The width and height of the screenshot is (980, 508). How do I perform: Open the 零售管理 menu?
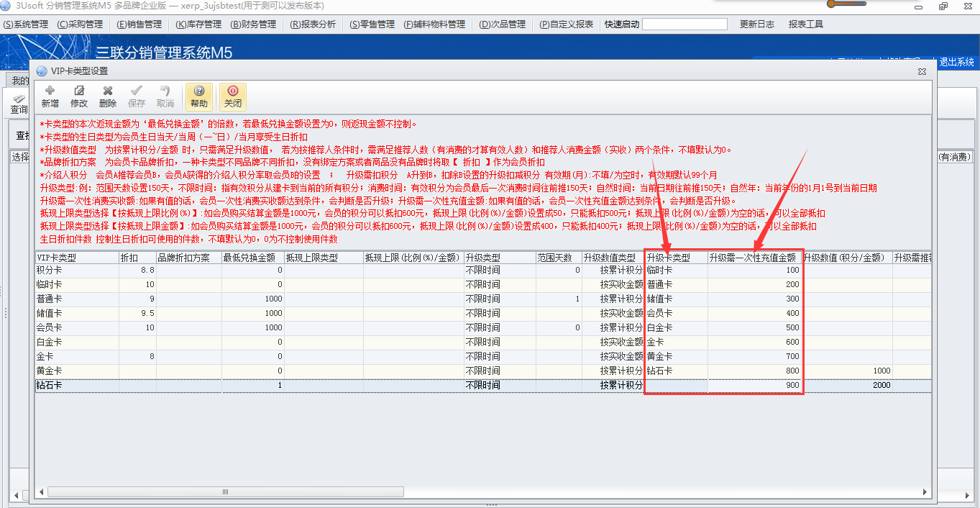click(372, 24)
